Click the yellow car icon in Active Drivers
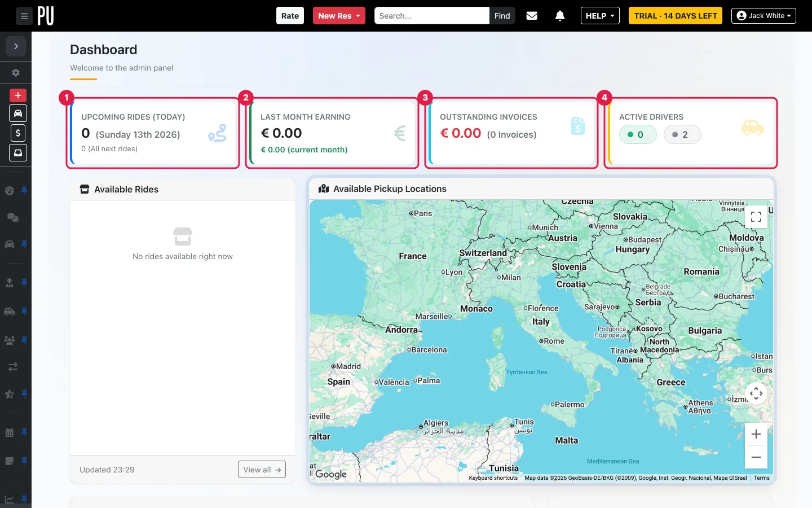Viewport: 812px width, 508px height. point(753,128)
